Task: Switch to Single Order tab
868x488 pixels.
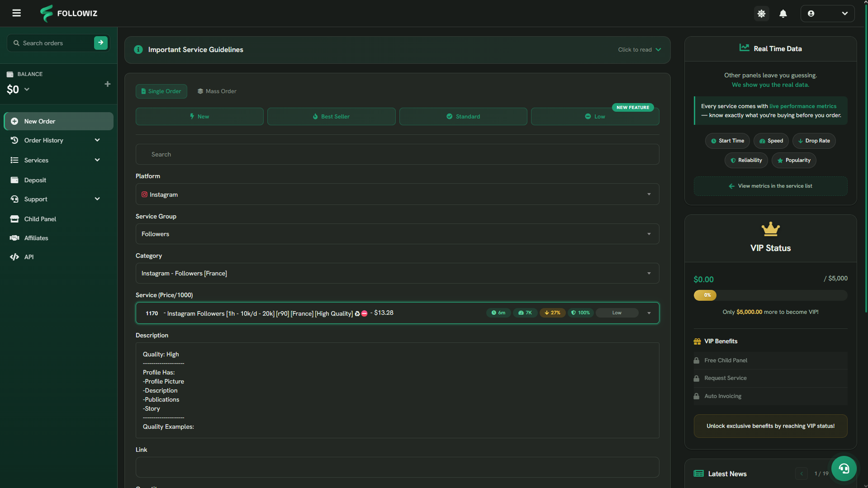Action: click(x=161, y=91)
